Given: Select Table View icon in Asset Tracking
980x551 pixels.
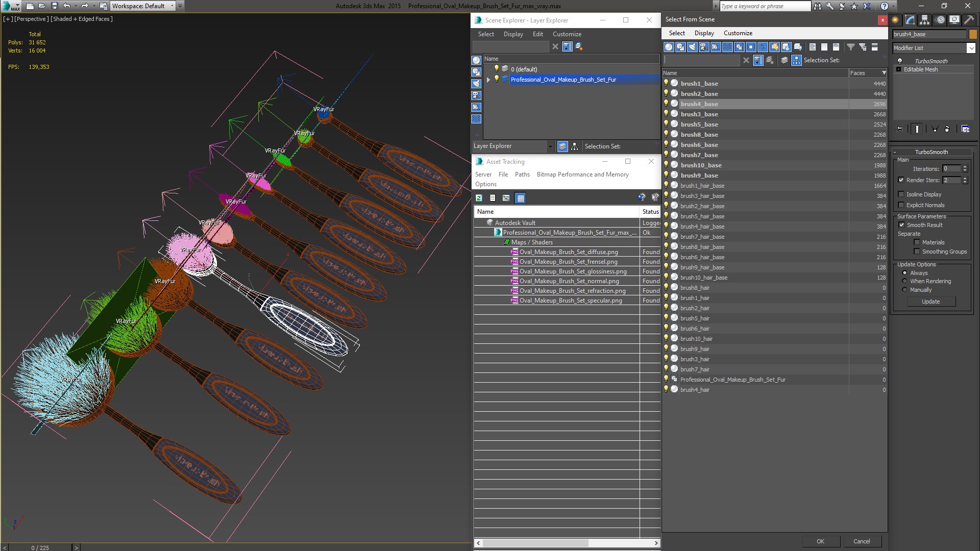Looking at the screenshot, I should pos(520,198).
